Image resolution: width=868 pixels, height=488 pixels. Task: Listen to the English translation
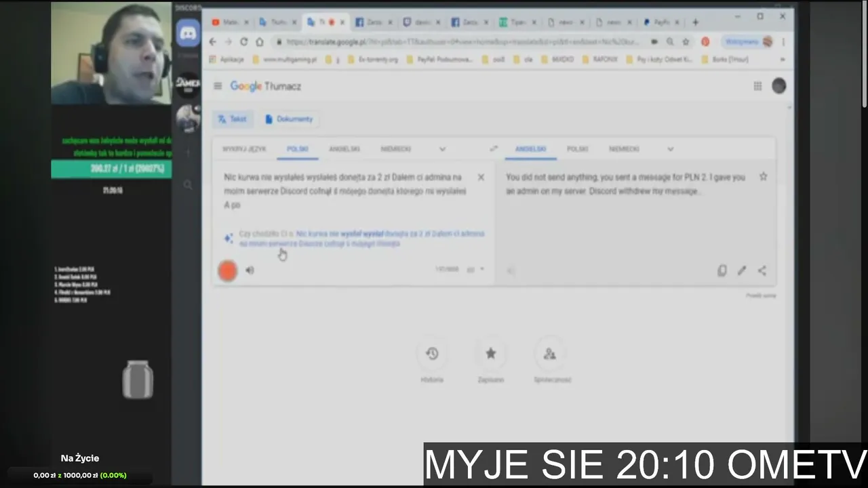(x=511, y=270)
